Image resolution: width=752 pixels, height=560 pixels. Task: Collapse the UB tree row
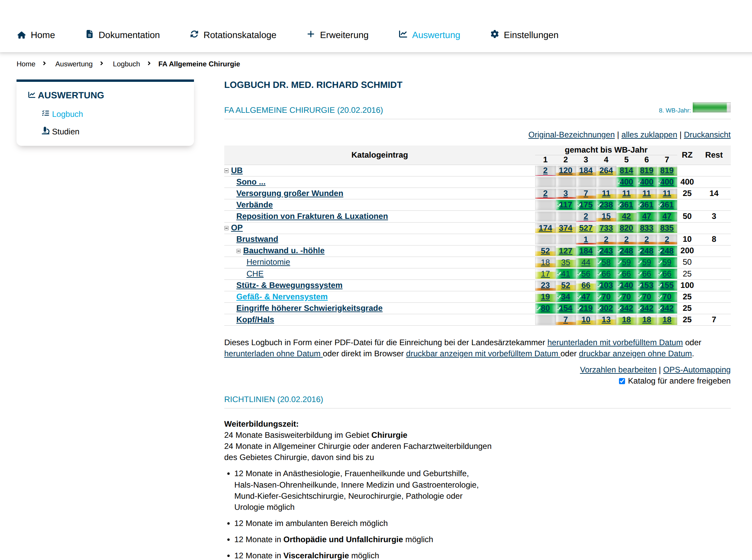pyautogui.click(x=227, y=171)
